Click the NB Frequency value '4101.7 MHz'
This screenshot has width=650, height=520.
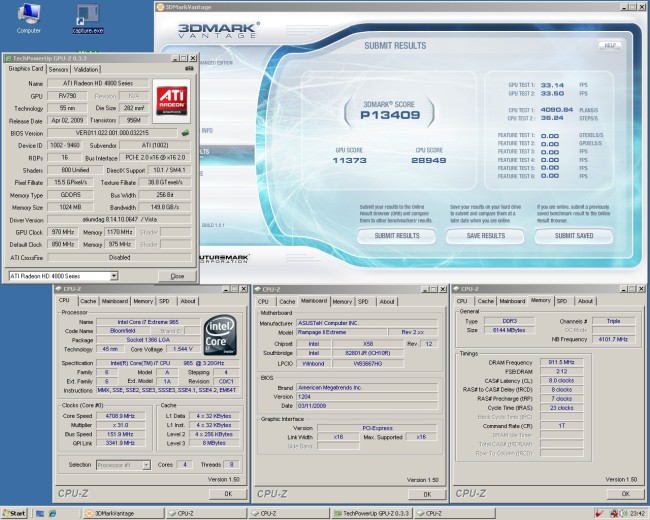614,339
